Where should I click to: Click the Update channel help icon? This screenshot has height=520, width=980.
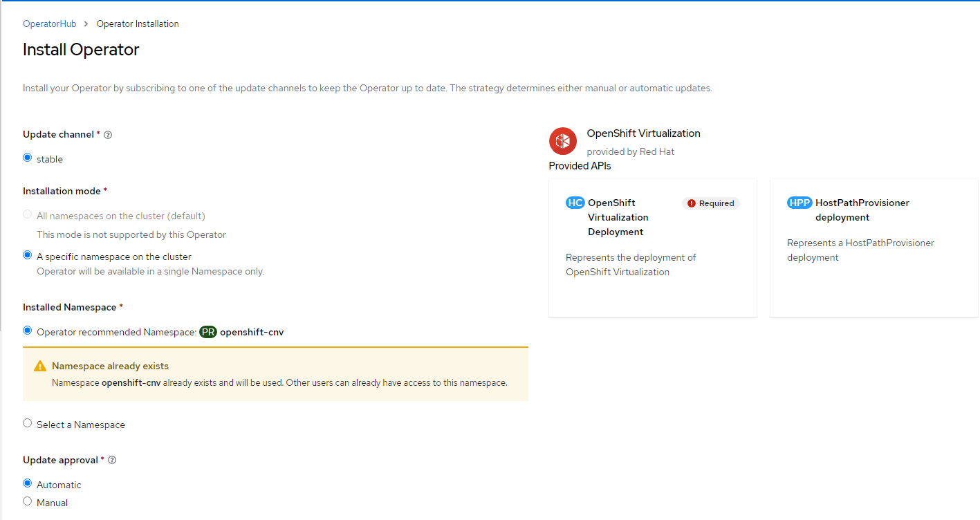coord(108,135)
